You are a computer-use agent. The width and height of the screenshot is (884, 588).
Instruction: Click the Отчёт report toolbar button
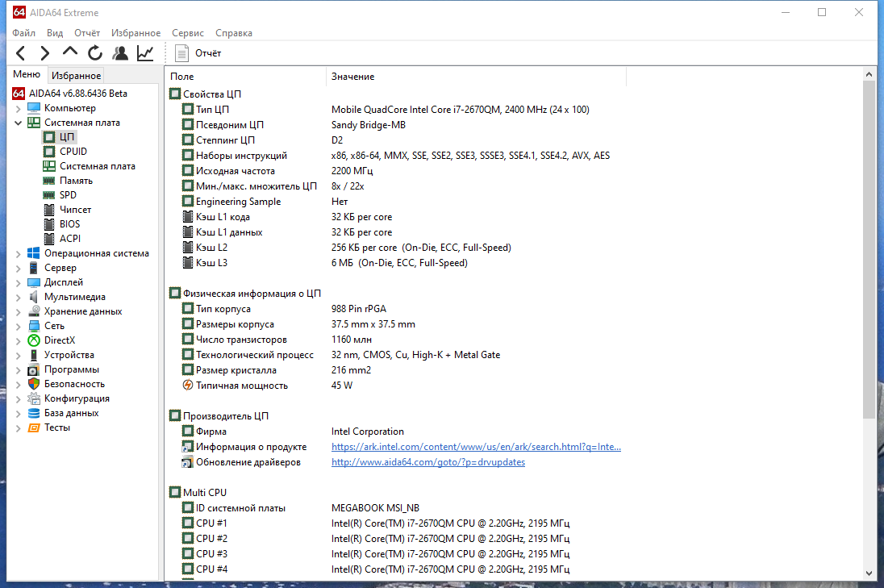click(x=198, y=53)
